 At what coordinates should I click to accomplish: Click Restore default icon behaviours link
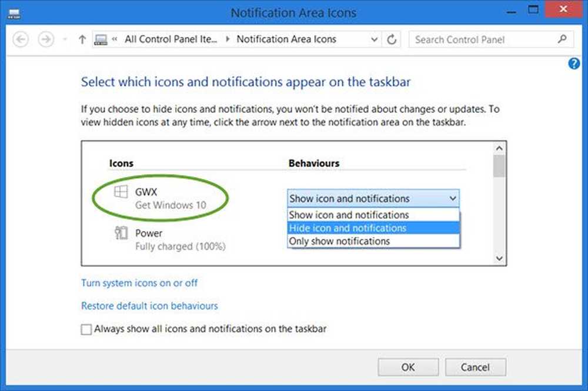149,306
